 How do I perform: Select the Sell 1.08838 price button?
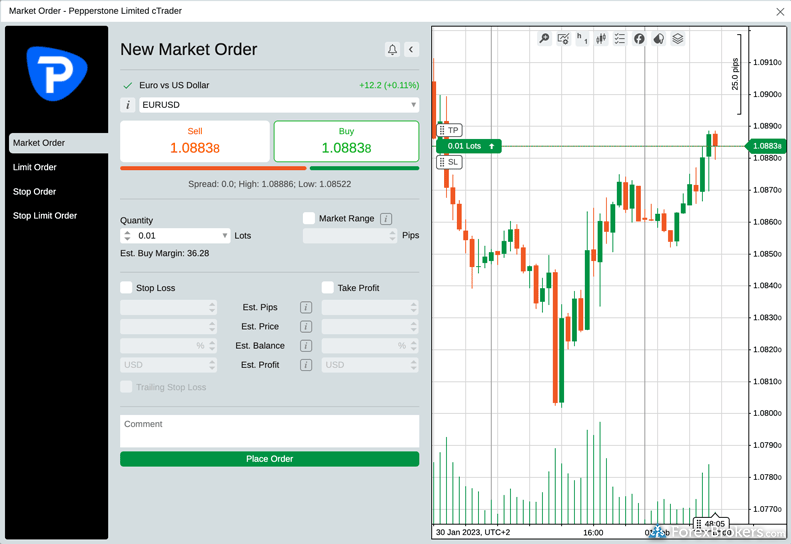pyautogui.click(x=195, y=141)
